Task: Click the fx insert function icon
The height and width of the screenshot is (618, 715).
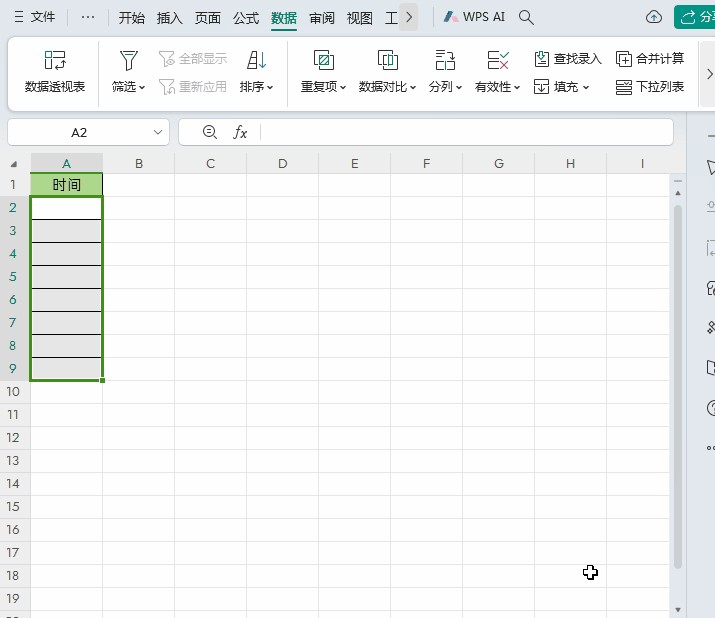Action: (x=240, y=132)
